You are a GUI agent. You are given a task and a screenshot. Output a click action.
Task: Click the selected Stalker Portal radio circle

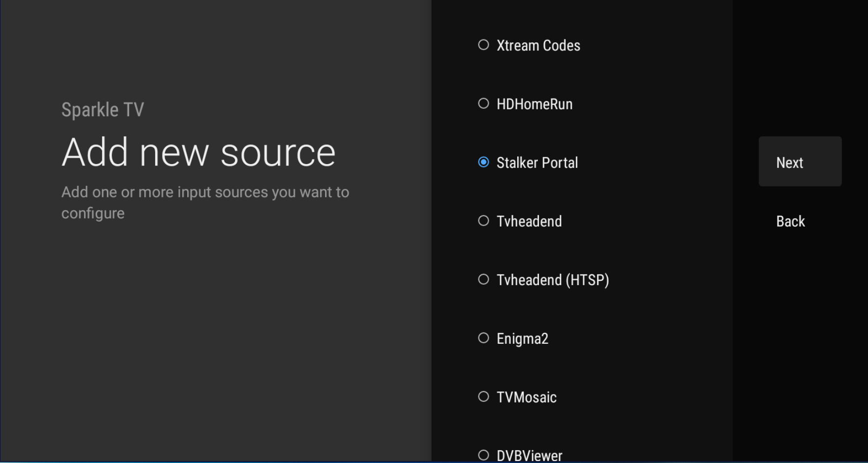click(483, 162)
